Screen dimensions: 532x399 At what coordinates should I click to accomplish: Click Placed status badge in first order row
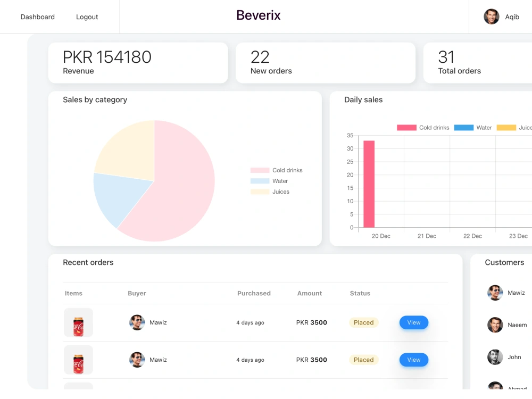pyautogui.click(x=364, y=323)
